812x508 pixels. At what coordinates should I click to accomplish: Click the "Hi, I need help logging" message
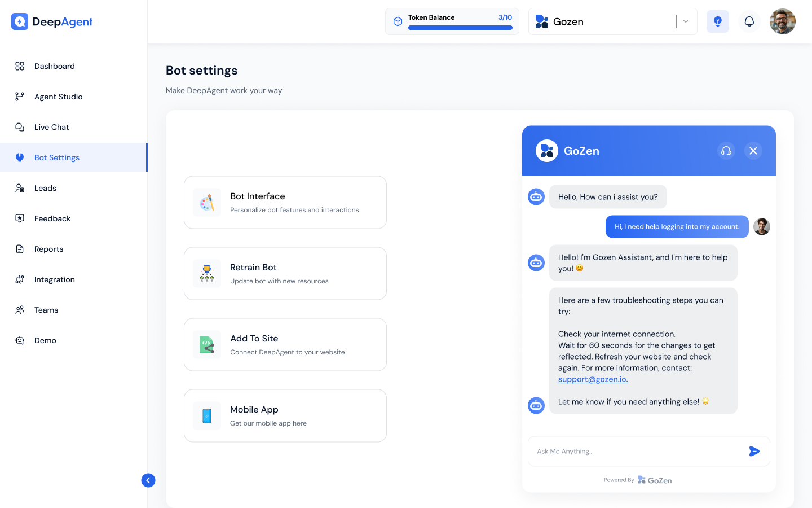coord(677,227)
